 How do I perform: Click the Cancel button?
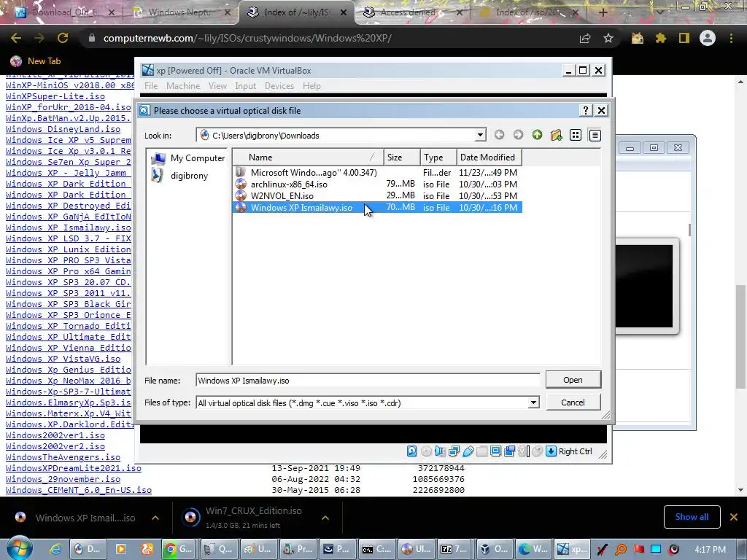click(x=573, y=402)
